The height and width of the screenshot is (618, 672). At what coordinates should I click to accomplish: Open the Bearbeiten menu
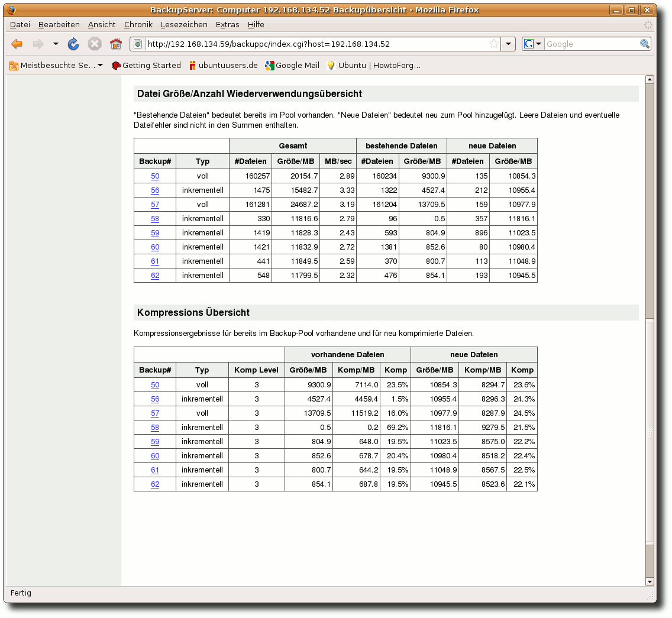59,24
